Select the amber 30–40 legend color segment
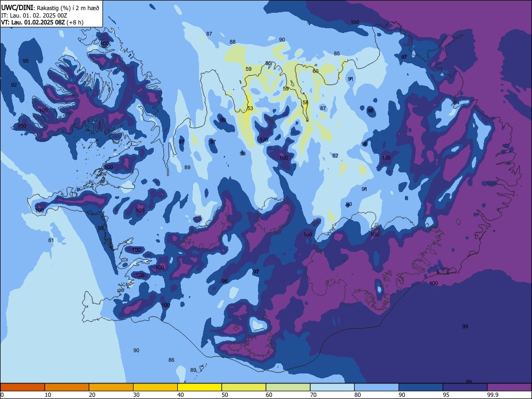Screen dimensions: 532x399 click(x=155, y=387)
